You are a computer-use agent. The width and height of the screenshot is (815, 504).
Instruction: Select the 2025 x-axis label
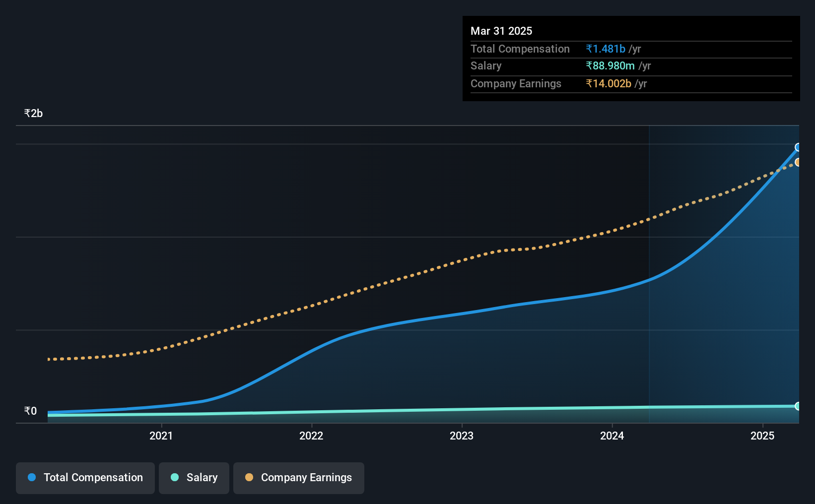762,436
